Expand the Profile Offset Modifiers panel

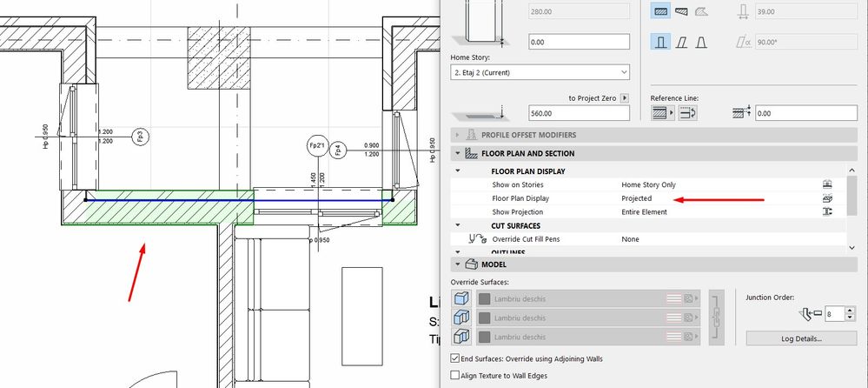pos(457,135)
